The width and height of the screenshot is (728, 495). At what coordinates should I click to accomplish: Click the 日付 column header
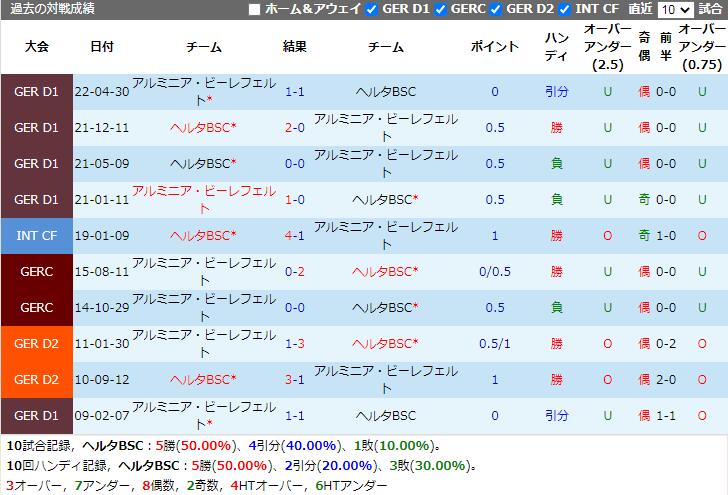pos(101,47)
